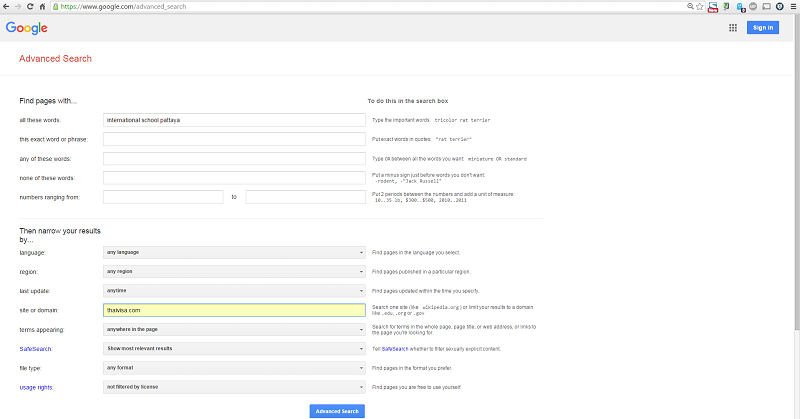Open the SafeSearch results dropdown

click(234, 348)
